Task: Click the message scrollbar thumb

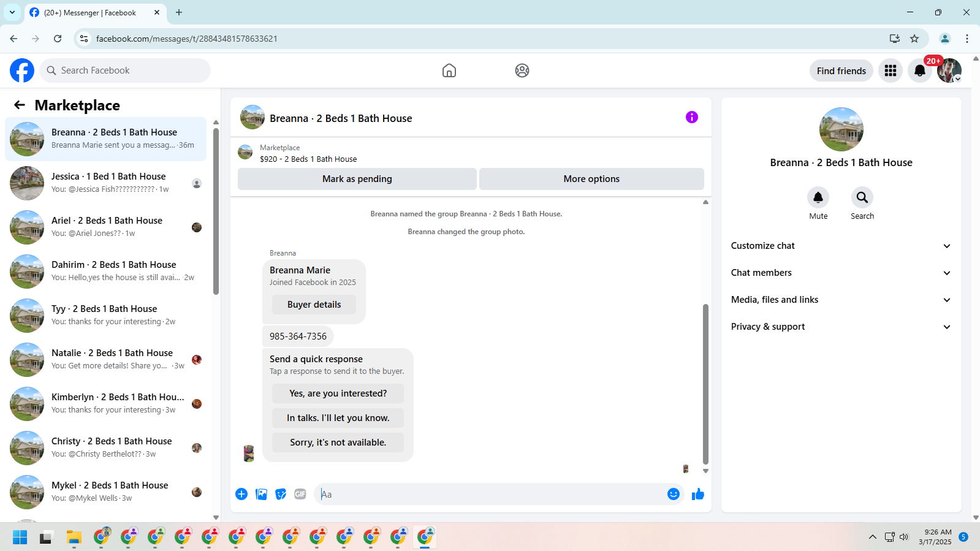Action: [x=705, y=384]
